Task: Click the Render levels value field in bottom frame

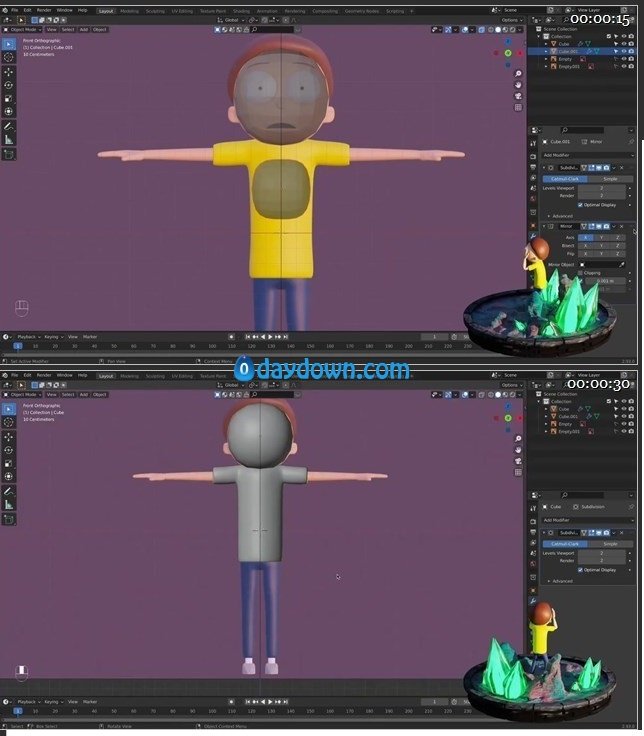Action: [x=602, y=560]
